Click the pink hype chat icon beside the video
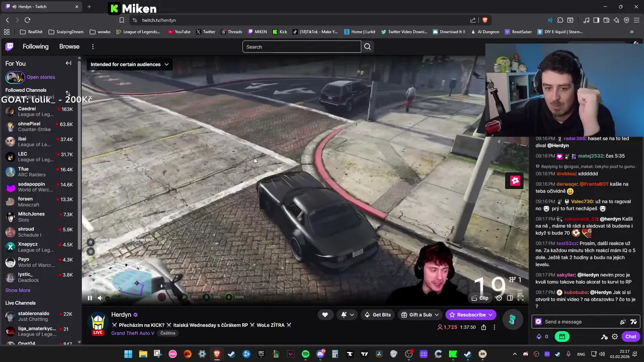The image size is (644, 362). (515, 180)
